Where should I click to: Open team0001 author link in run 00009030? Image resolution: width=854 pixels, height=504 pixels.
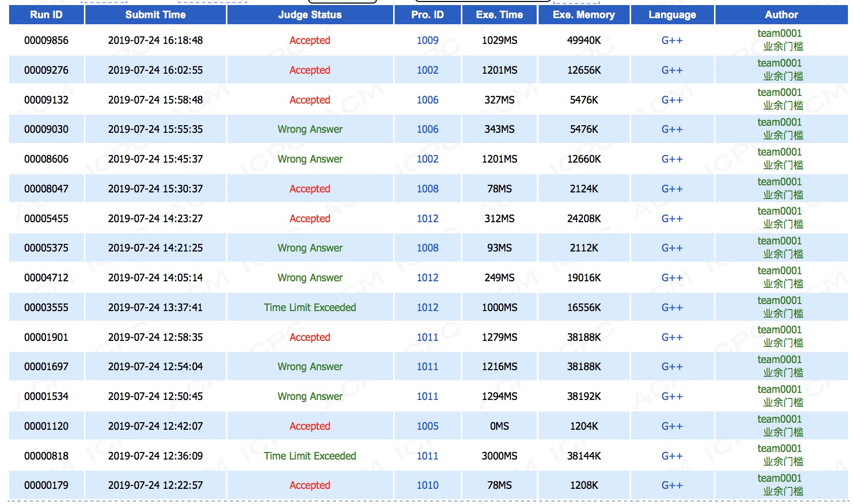click(x=779, y=123)
